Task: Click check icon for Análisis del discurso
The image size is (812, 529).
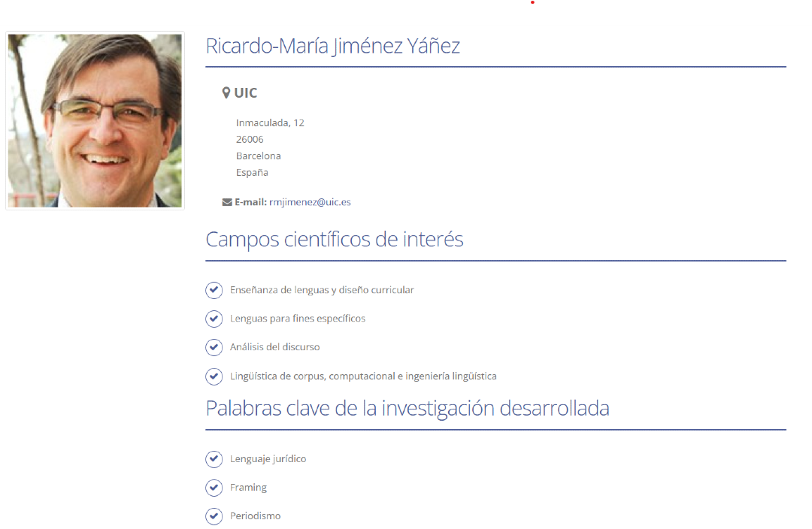Action: [214, 347]
